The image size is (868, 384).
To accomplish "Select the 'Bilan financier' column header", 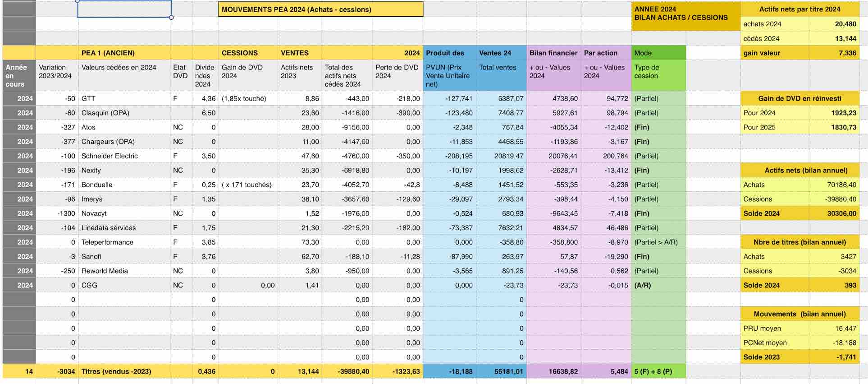I will point(553,53).
